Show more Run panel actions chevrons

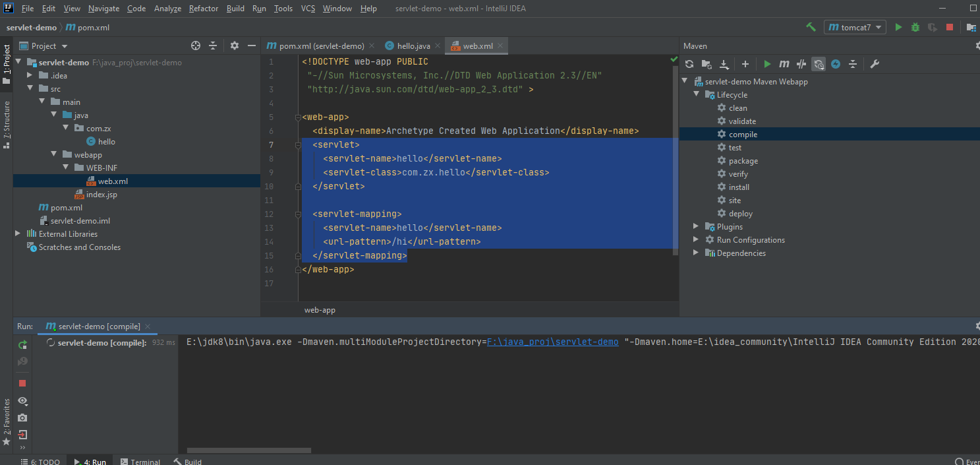[22, 447]
